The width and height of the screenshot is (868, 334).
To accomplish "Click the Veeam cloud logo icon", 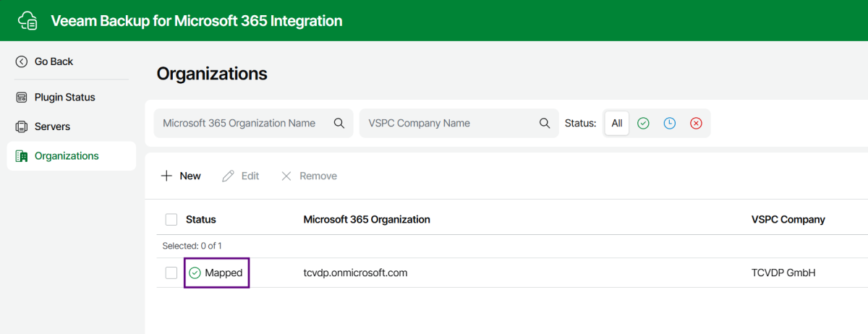I will pyautogui.click(x=27, y=21).
